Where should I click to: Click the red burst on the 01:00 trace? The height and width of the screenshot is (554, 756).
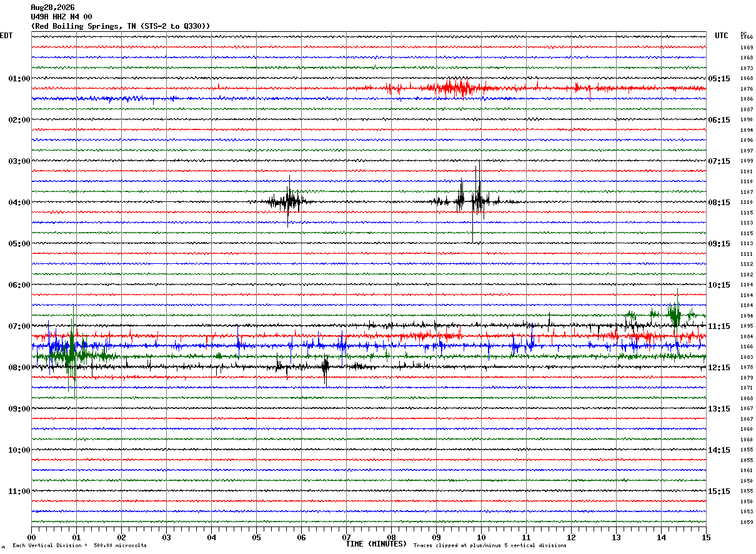[455, 88]
